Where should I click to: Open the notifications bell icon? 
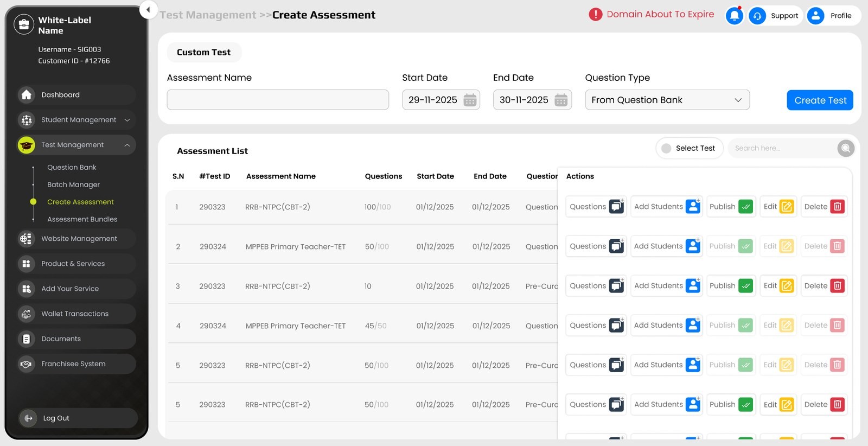(735, 16)
